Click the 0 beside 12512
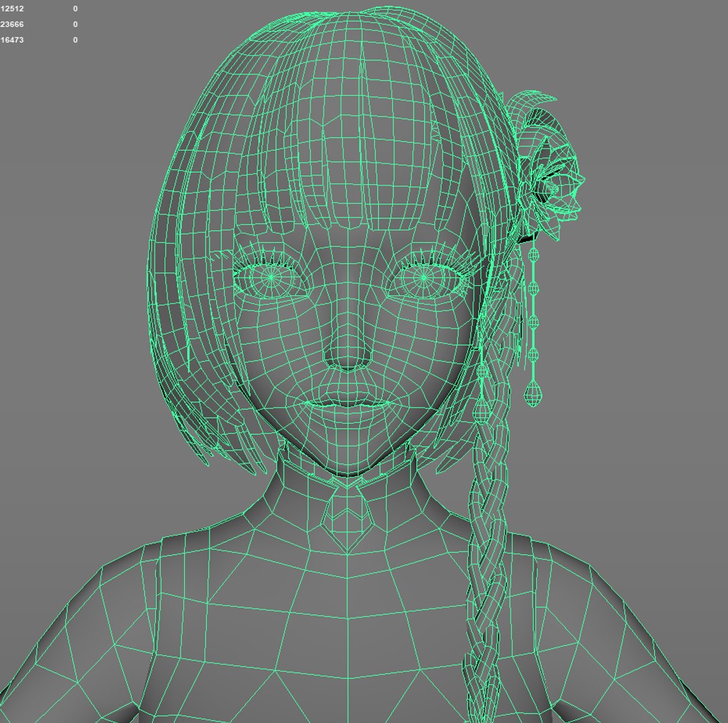This screenshot has height=723, width=728. click(75, 9)
